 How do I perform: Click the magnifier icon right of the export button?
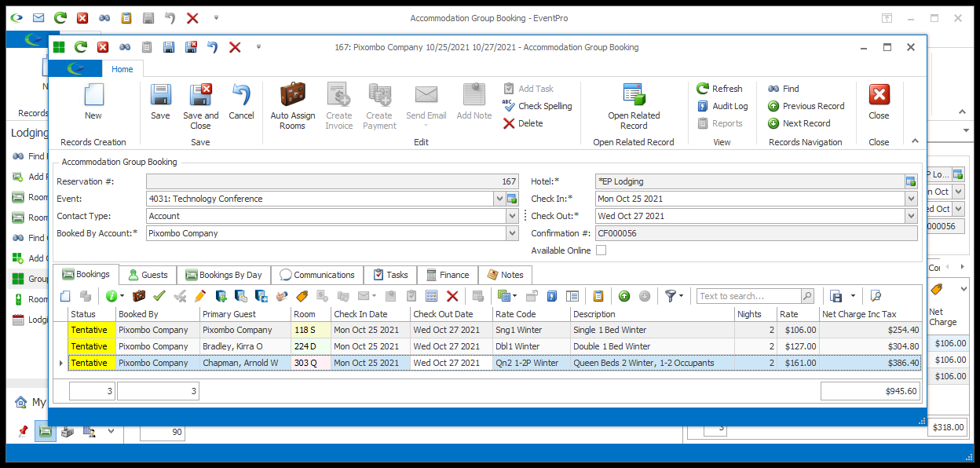[876, 296]
